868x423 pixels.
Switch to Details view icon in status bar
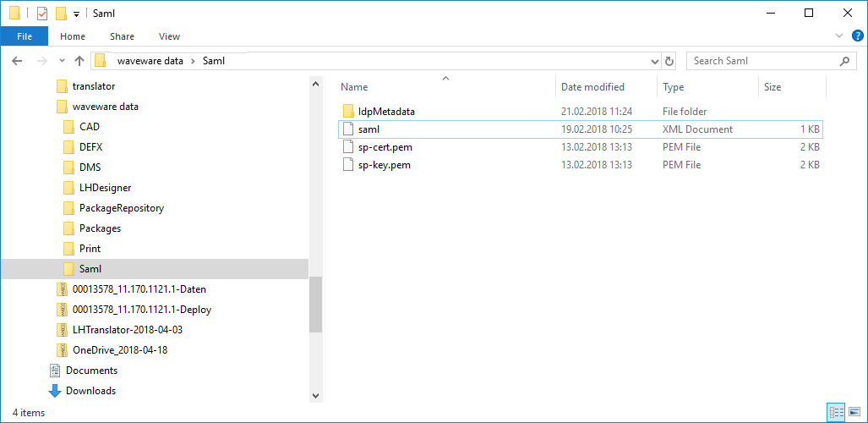[837, 412]
